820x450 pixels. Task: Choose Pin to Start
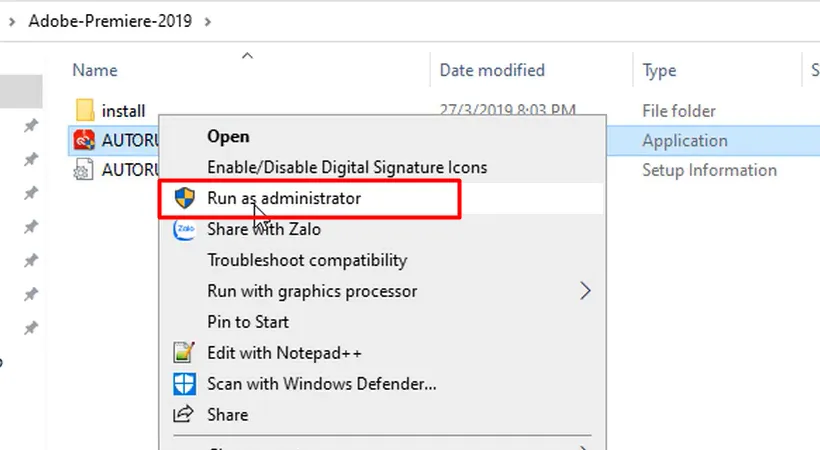pos(247,322)
